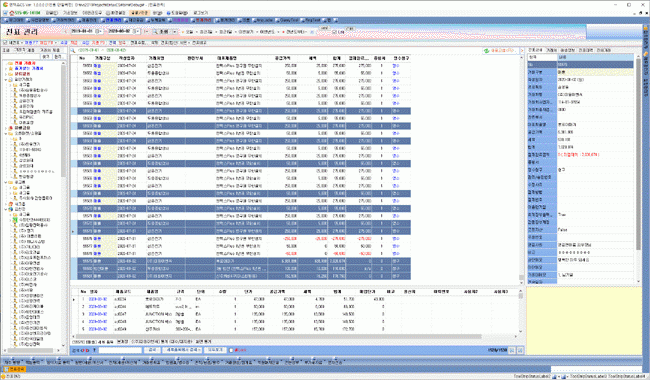Image resolution: width=650 pixels, height=380 pixels.
Task: Click the 'False' value in property panel
Action: click(x=563, y=230)
